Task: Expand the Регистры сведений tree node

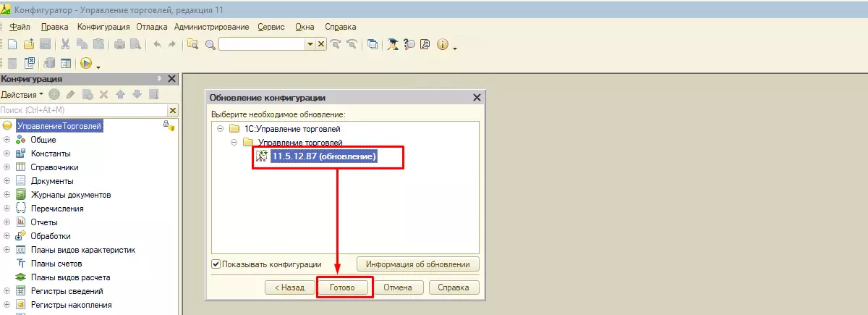Action: coord(7,291)
